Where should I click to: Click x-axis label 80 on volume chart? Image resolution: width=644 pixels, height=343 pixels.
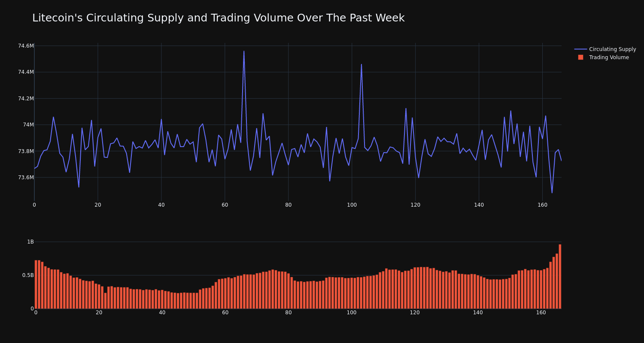point(289,313)
